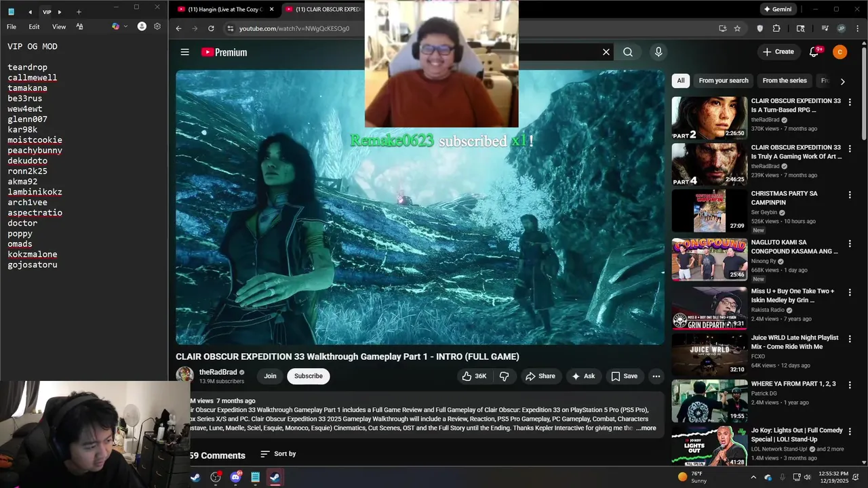868x488 pixels.
Task: Click the Create button
Action: [x=778, y=52]
